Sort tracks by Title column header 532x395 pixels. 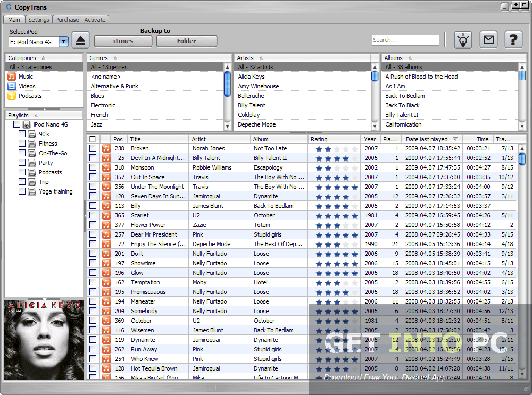pyautogui.click(x=158, y=139)
